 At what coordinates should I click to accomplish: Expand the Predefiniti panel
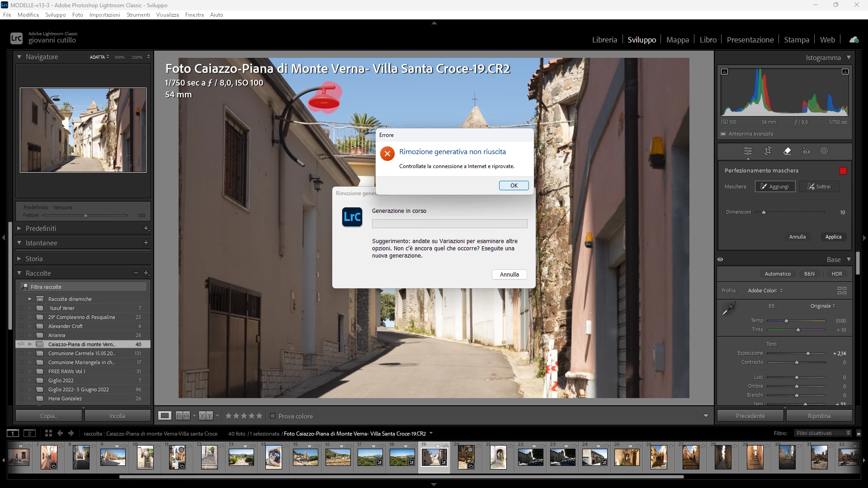coord(19,228)
